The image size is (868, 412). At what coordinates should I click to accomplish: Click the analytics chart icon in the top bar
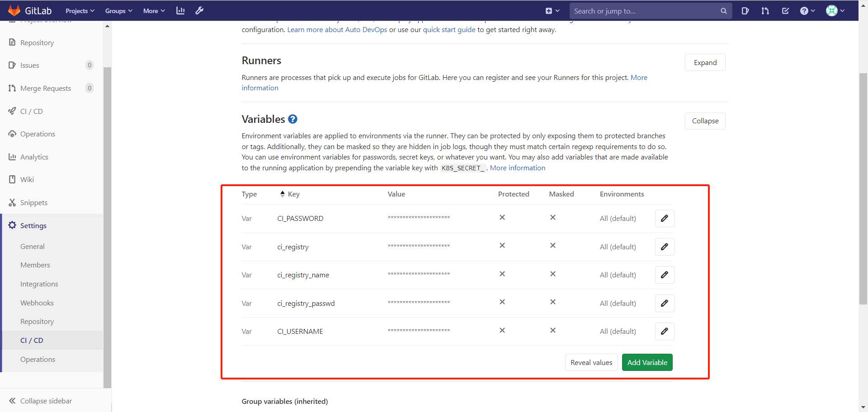click(180, 10)
